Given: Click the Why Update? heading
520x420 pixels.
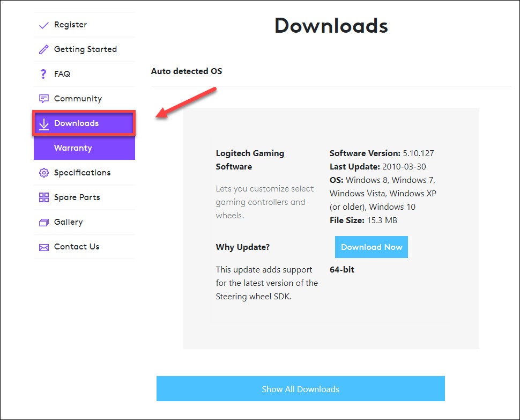Looking at the screenshot, I should (243, 247).
